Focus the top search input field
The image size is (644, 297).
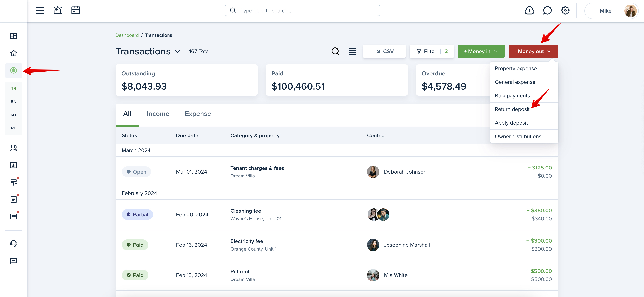[x=302, y=10]
